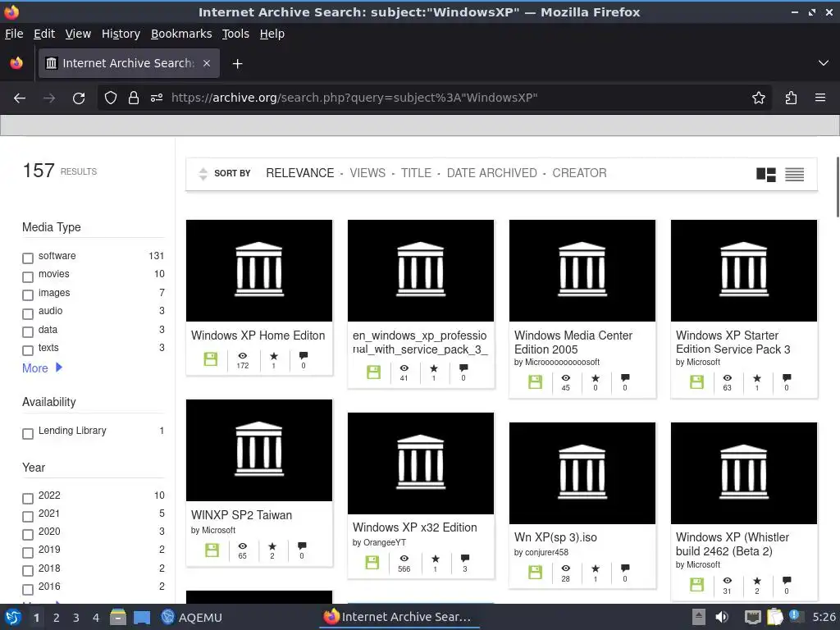Open the Windows XP Starter Edition thumbnail
The width and height of the screenshot is (840, 630).
(744, 271)
